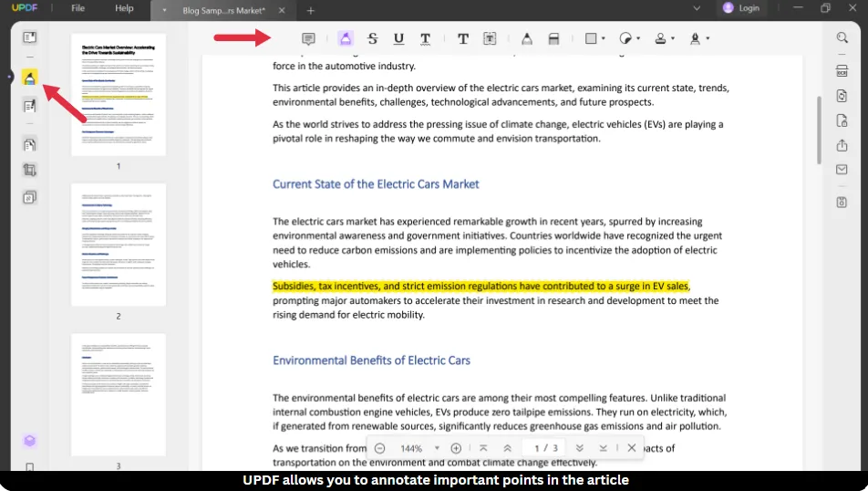
Task: Open a new tab with plus button
Action: coord(311,11)
